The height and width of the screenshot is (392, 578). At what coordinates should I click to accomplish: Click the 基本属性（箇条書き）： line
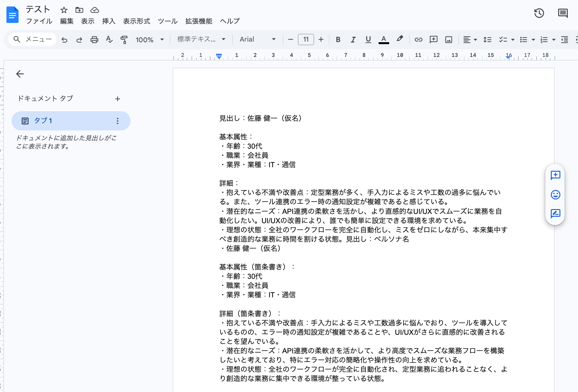tap(257, 267)
